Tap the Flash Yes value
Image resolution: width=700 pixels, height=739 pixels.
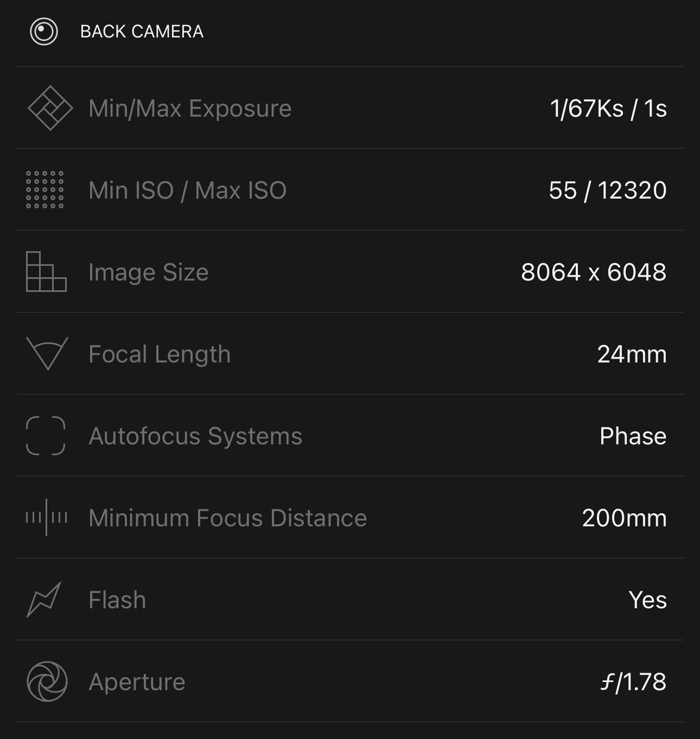[x=647, y=600]
